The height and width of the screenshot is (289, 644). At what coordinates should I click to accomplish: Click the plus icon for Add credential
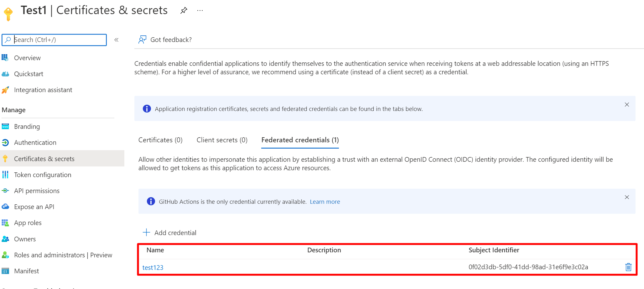[x=146, y=233]
